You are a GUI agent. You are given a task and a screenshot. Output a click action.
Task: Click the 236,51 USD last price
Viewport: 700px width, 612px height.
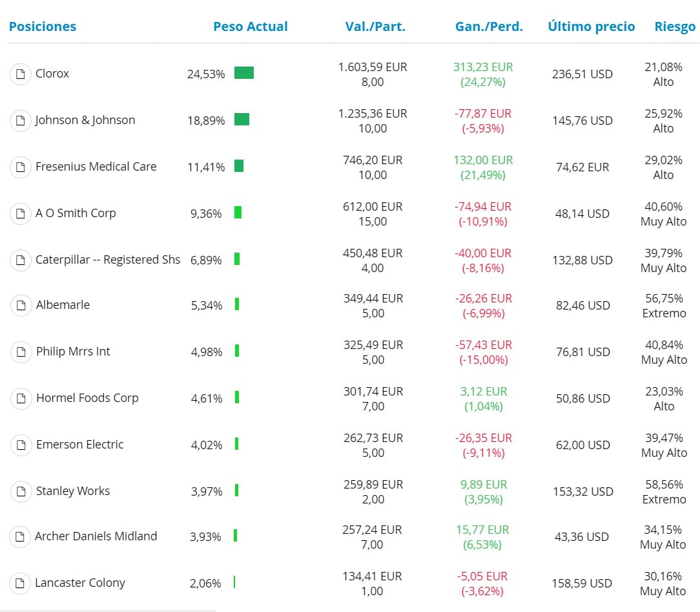pos(582,74)
